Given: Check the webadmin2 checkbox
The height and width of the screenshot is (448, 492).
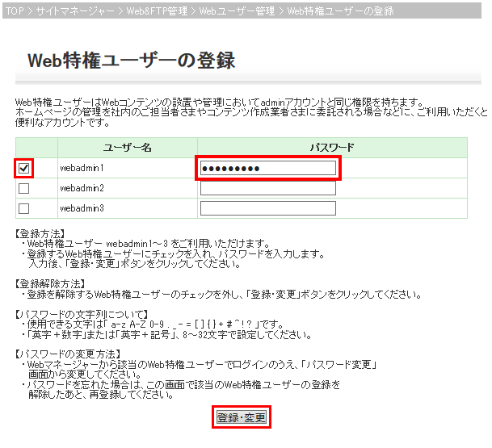Looking at the screenshot, I should pos(24,188).
